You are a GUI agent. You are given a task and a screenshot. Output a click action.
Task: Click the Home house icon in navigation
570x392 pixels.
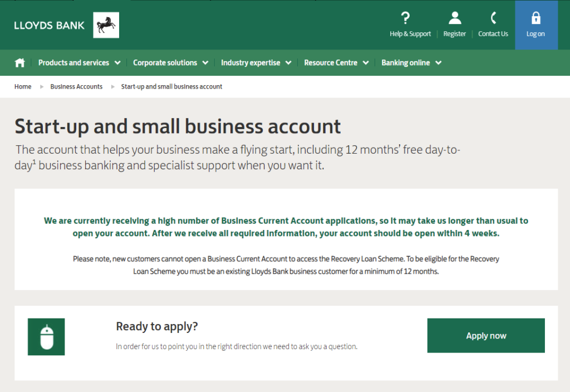(20, 63)
